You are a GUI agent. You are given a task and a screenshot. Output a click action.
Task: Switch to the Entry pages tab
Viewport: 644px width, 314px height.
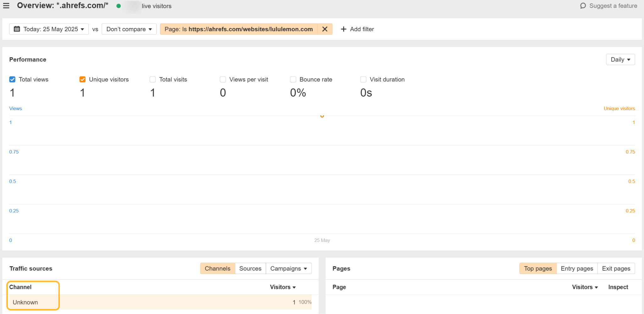coord(577,268)
